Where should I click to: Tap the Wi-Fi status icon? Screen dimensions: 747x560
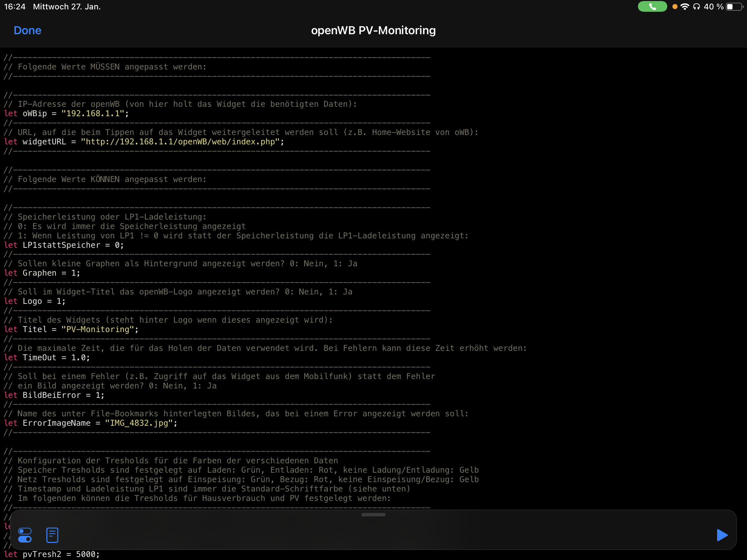click(685, 7)
